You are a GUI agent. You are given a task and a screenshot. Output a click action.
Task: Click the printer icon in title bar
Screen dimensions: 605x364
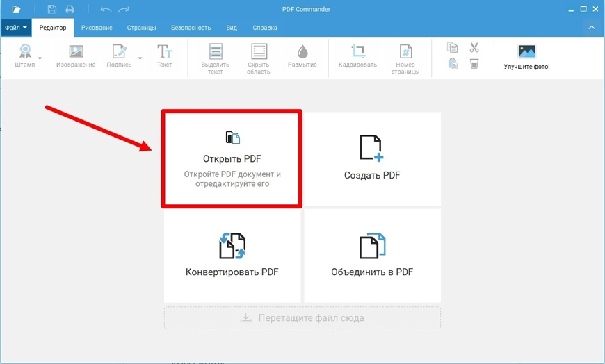click(70, 9)
